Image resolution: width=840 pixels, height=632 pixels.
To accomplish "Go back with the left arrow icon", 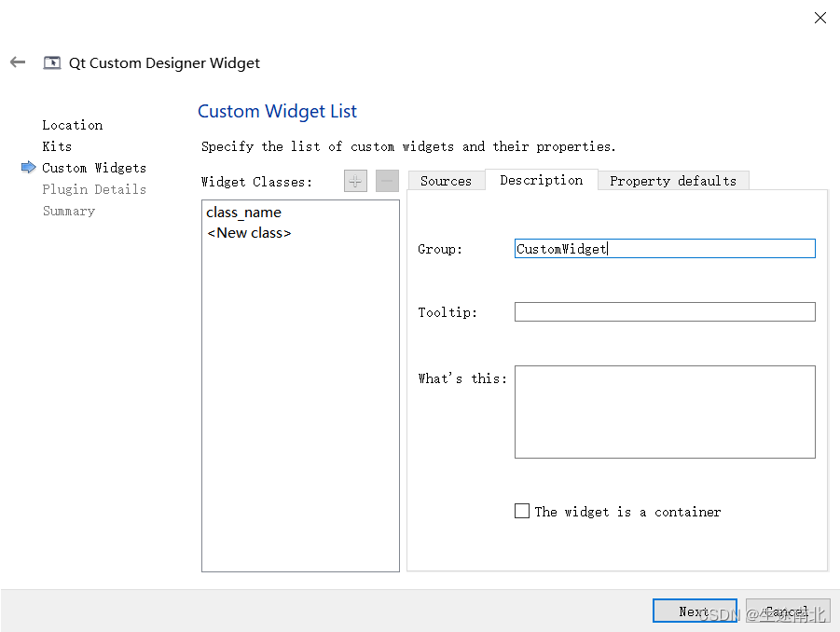I will 18,62.
